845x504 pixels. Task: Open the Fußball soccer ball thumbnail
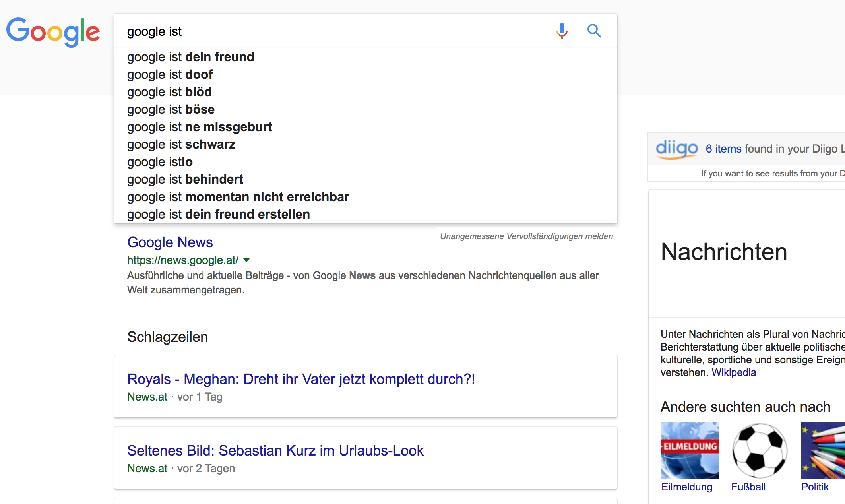760,450
